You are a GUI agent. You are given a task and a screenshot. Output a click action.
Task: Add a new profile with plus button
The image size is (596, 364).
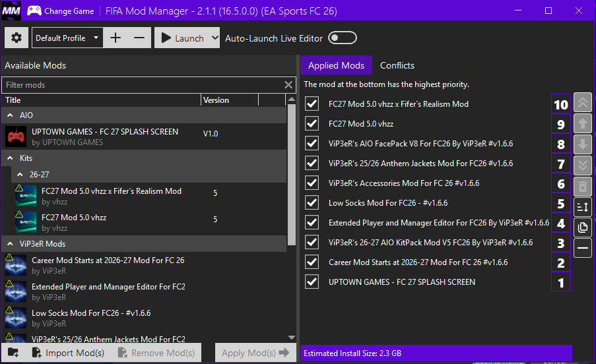pos(116,38)
